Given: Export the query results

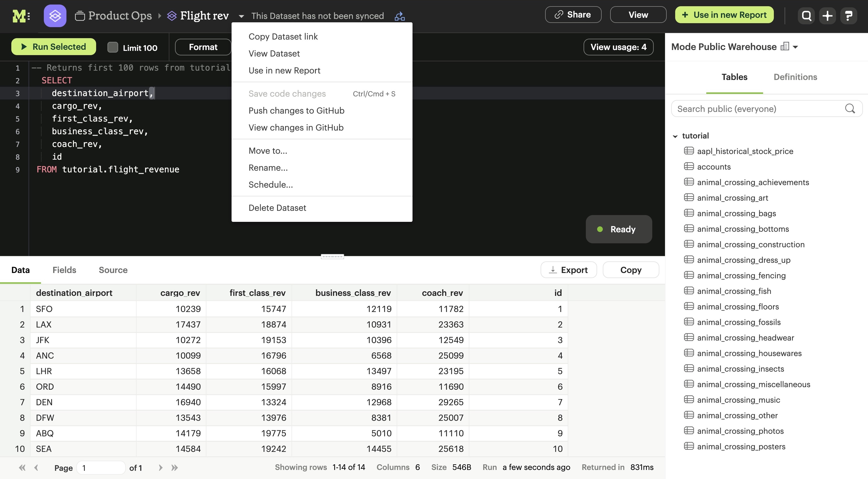Looking at the screenshot, I should coord(569,270).
